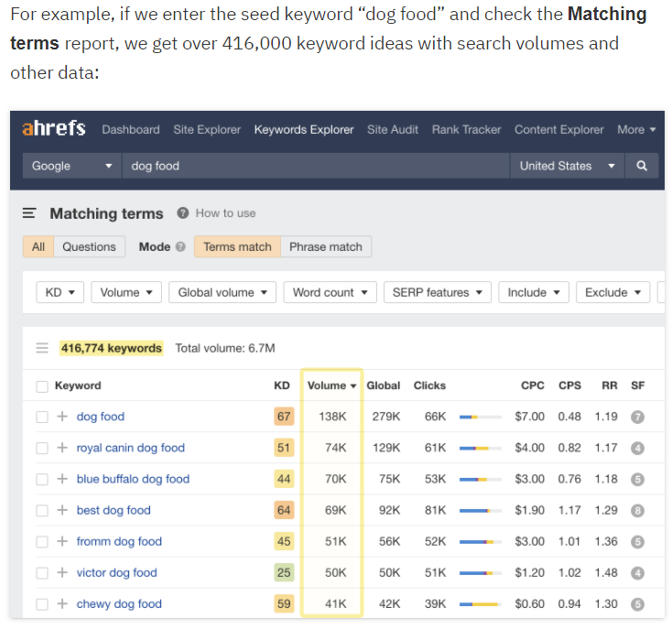Open SERP features badge for chewy dog food
Image resolution: width=672 pixels, height=628 pixels.
[x=637, y=604]
